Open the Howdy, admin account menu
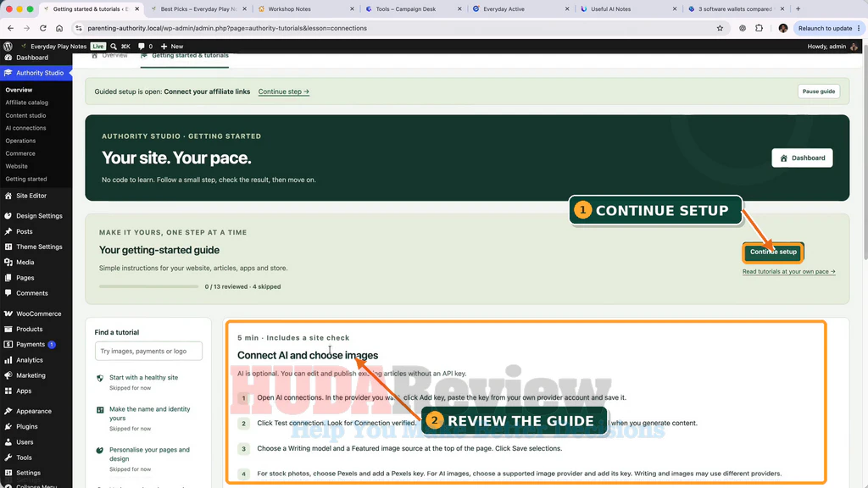Viewport: 868px width, 488px height. coord(832,47)
